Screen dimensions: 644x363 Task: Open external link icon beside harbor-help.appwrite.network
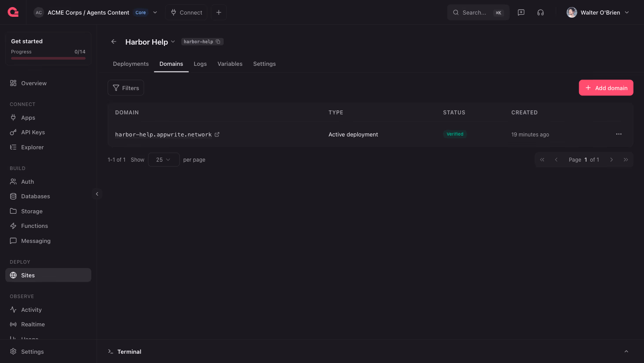(x=217, y=135)
